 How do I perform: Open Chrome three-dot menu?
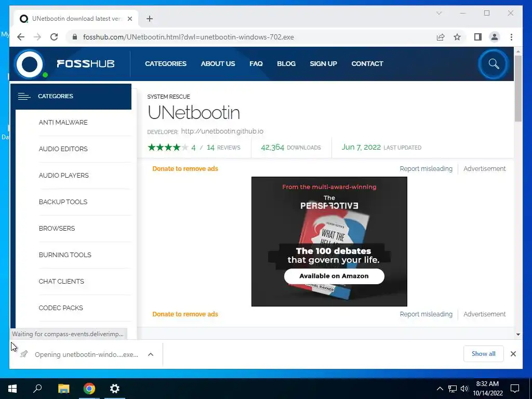(x=511, y=37)
